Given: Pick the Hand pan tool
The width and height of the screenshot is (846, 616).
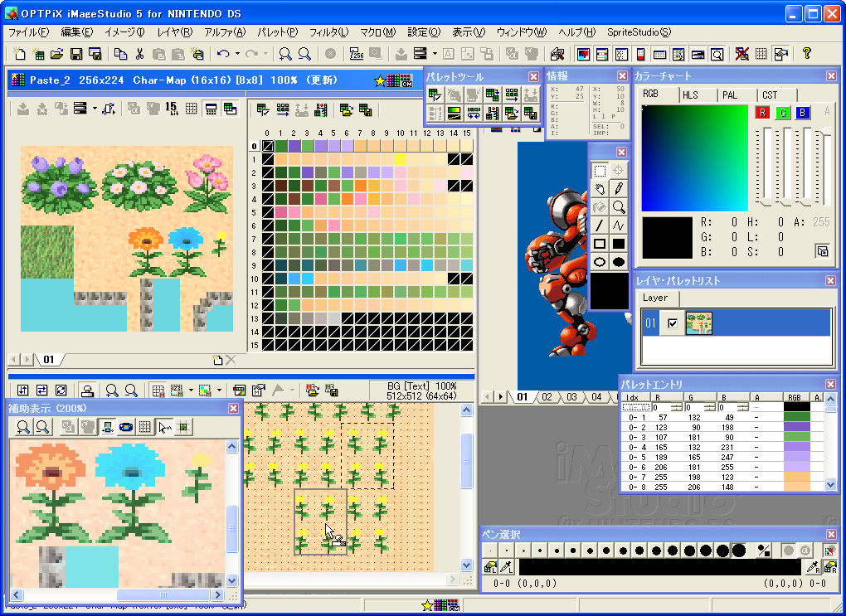Looking at the screenshot, I should [599, 188].
